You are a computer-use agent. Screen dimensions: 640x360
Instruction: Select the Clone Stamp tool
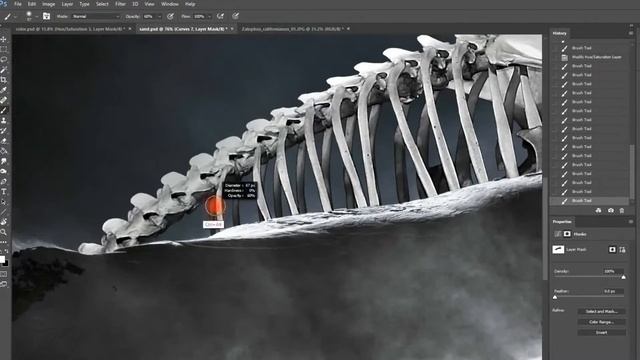4,120
